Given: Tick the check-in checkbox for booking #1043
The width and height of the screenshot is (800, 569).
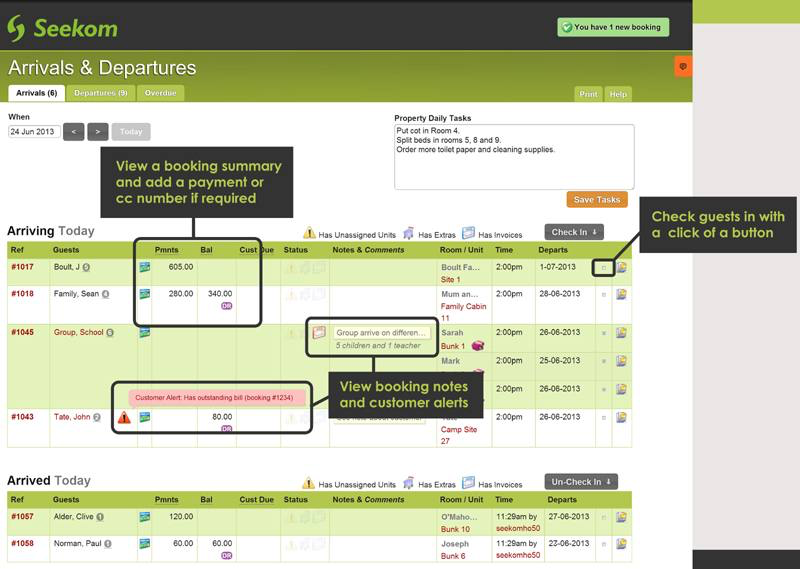Looking at the screenshot, I should 604,417.
